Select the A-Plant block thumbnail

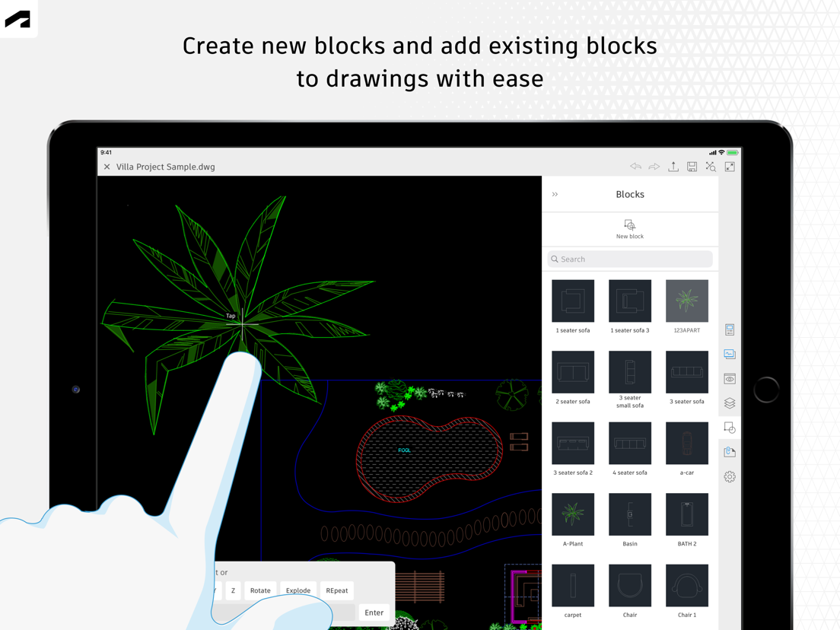(572, 514)
